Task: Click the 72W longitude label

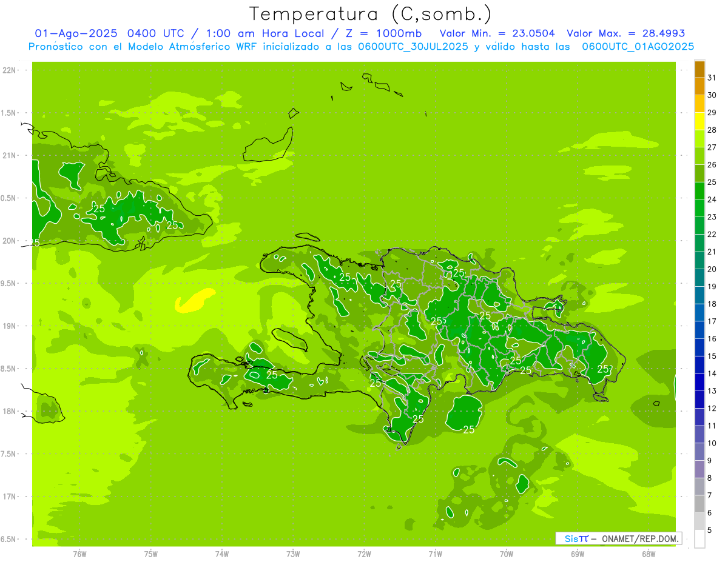Action: [x=364, y=554]
